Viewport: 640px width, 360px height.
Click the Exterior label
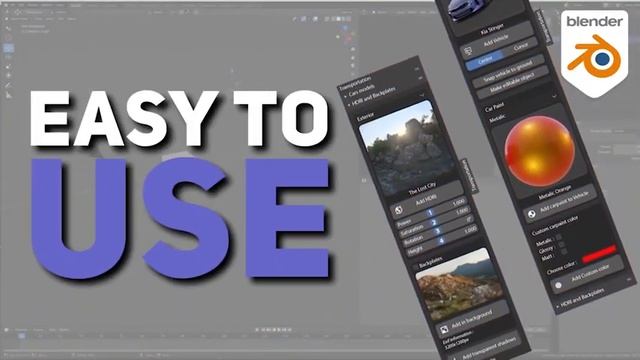[x=365, y=117]
